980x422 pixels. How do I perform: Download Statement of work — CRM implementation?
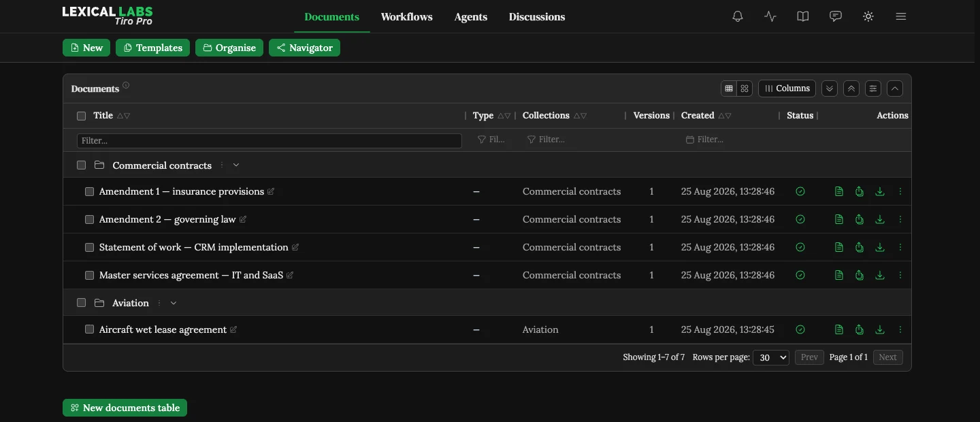[880, 248]
